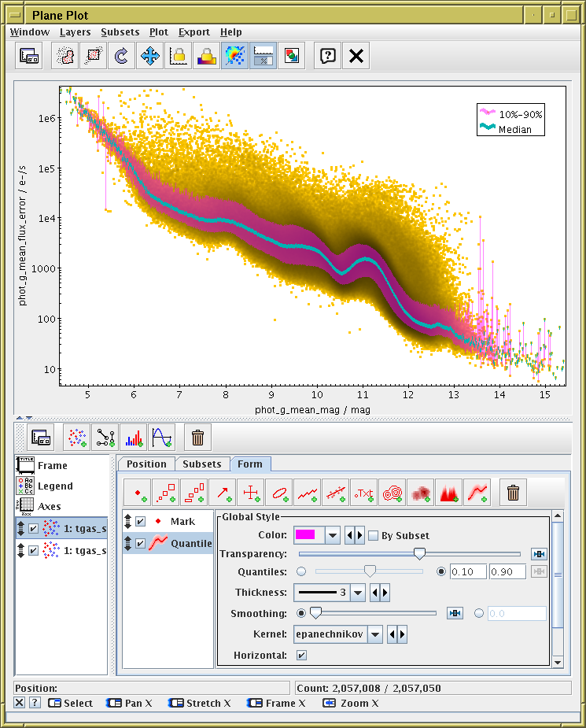The height and width of the screenshot is (728, 586).
Task: Toggle the Horizontal checkbox
Action: (x=301, y=655)
